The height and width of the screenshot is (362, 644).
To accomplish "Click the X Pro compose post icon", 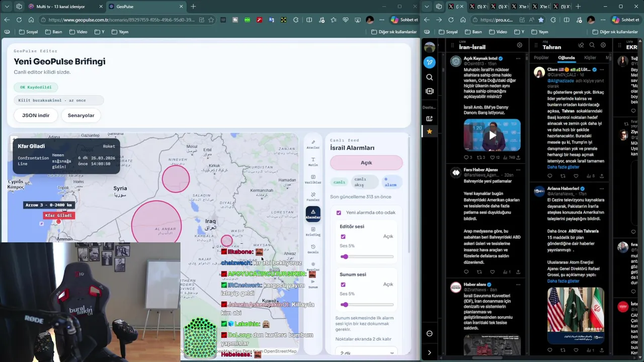I will 429,62.
